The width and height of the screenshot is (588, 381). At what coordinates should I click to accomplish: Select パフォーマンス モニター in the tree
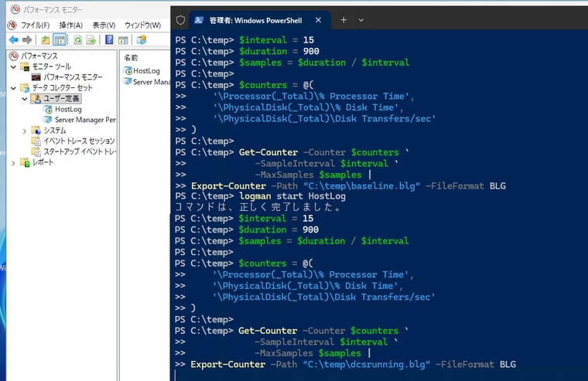[73, 77]
